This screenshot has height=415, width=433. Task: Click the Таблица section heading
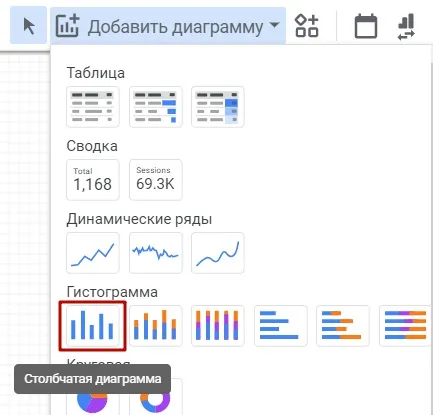(x=96, y=73)
